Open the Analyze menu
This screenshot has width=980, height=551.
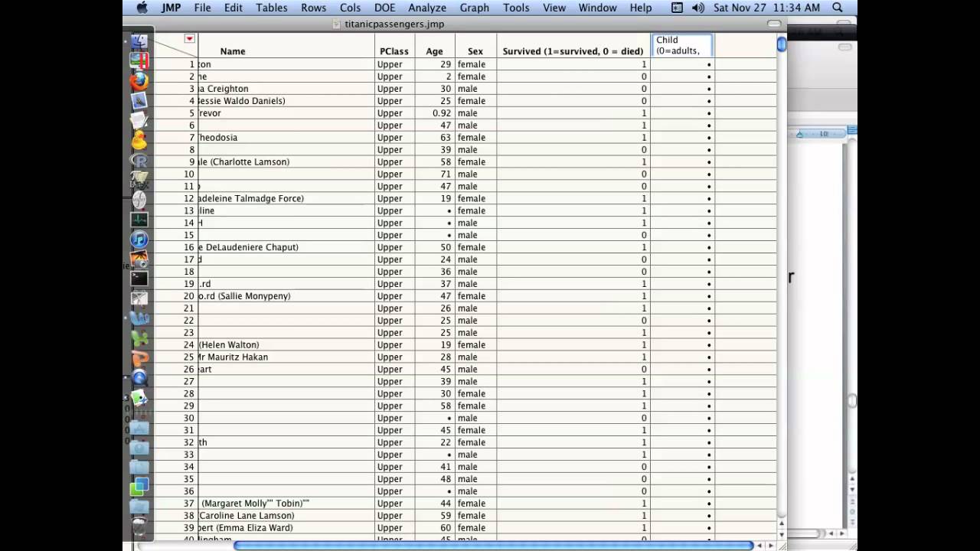pos(427,8)
